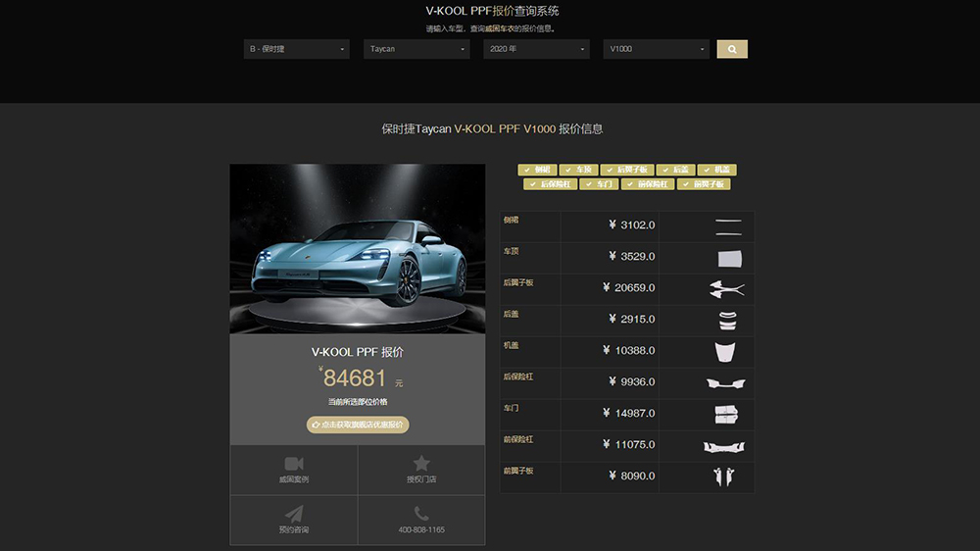
Task: Click the ¥ 3102.0 price cell
Action: click(610, 227)
